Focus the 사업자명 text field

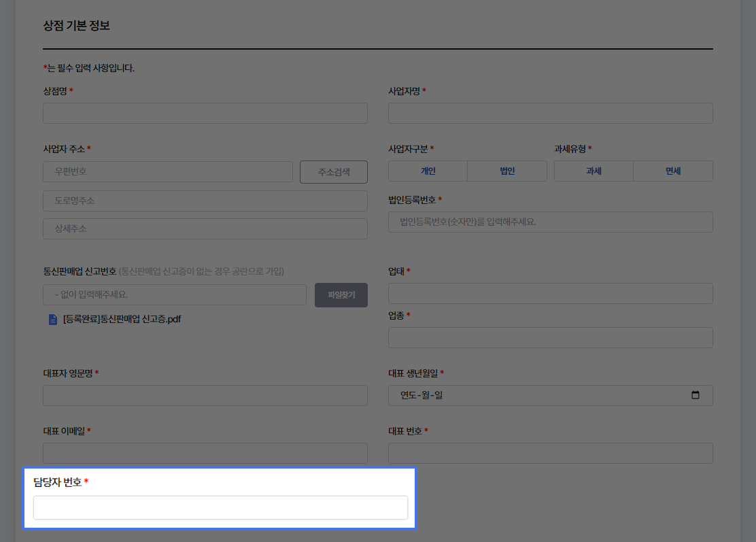(x=550, y=114)
